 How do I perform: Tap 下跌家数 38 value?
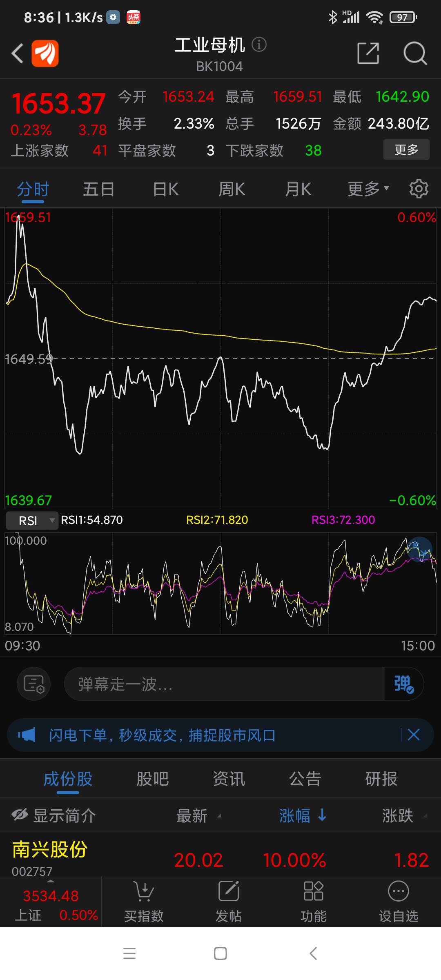pyautogui.click(x=313, y=150)
